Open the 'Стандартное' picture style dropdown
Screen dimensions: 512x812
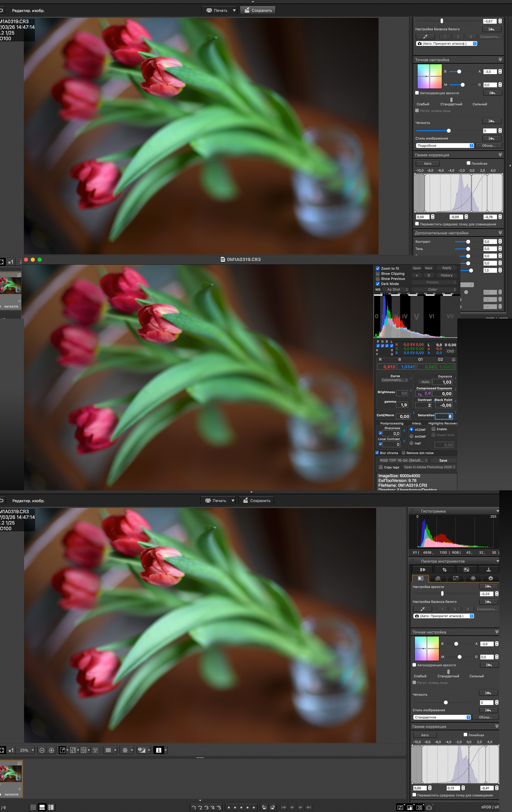(x=442, y=717)
